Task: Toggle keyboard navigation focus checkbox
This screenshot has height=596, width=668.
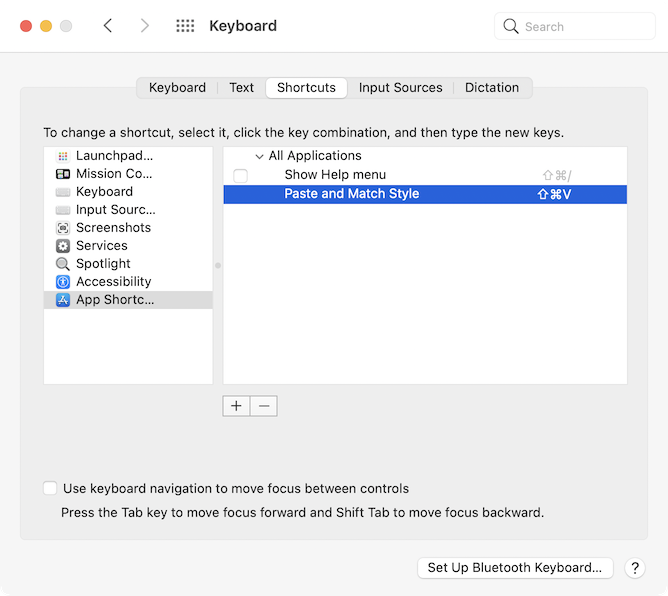Action: coord(50,489)
